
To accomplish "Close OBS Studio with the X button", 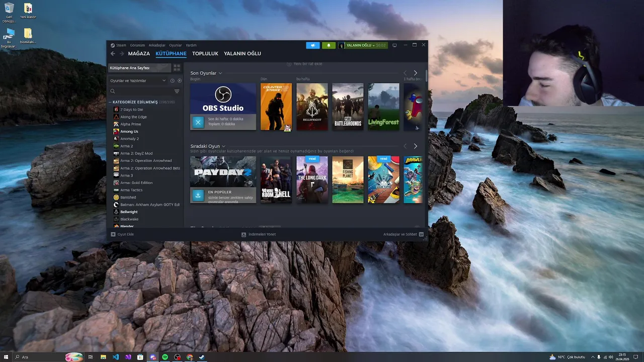I will (x=198, y=122).
